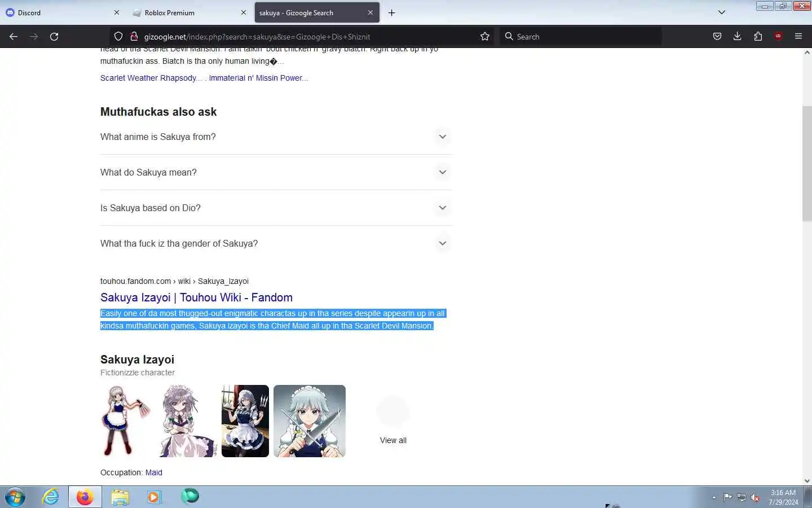Open the Downloads panel icon

click(x=737, y=36)
